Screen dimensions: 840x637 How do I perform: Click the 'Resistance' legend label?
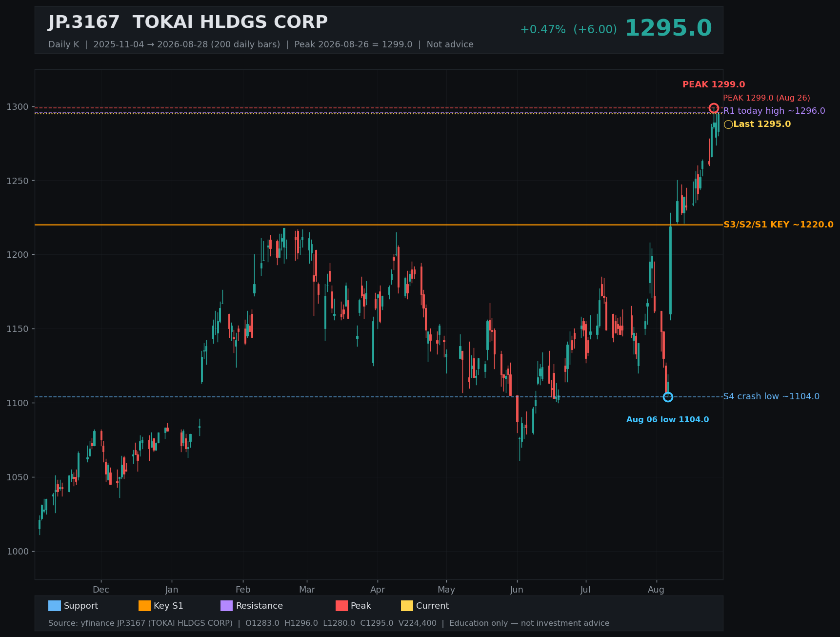(x=260, y=606)
